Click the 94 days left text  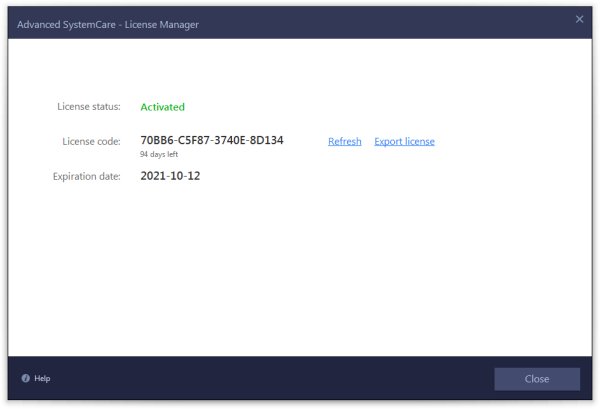(x=159, y=154)
